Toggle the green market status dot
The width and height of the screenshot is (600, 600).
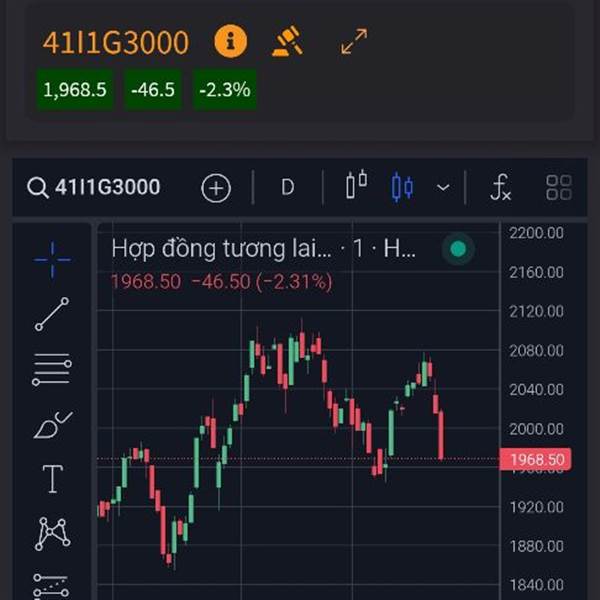(458, 249)
